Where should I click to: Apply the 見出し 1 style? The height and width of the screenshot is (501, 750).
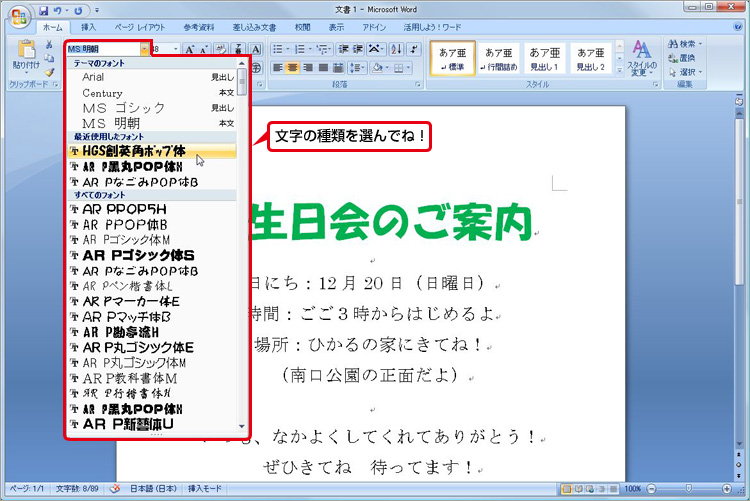pyautogui.click(x=544, y=58)
